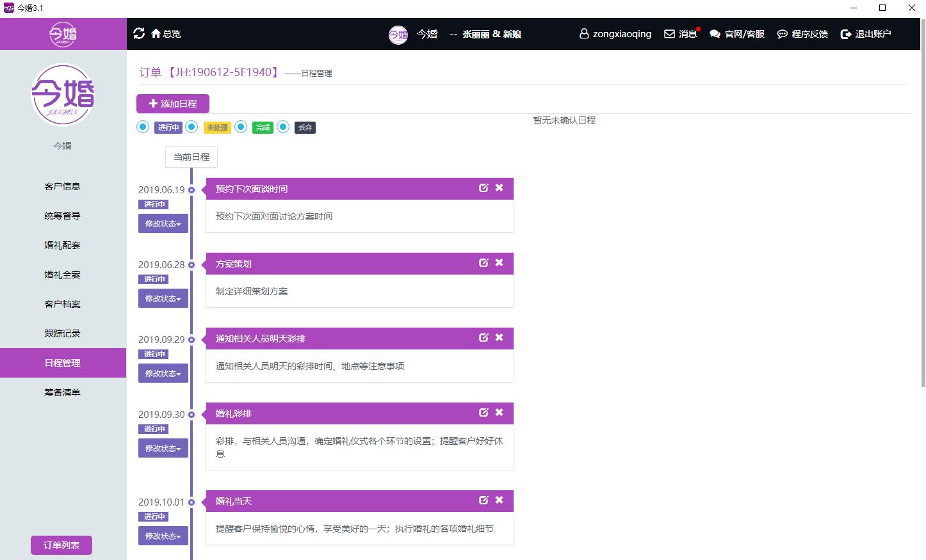Open 客户信息 in the sidebar

61,186
